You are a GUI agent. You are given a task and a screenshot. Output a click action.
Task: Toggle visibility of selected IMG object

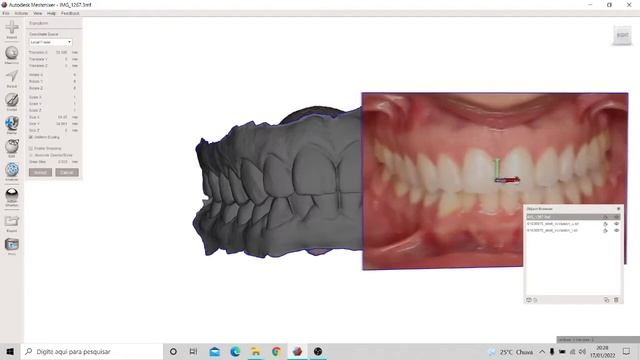tap(616, 217)
